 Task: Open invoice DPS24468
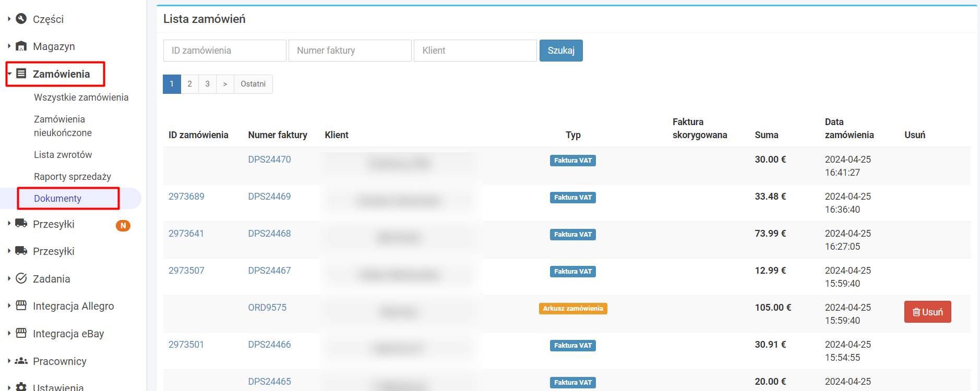[269, 234]
